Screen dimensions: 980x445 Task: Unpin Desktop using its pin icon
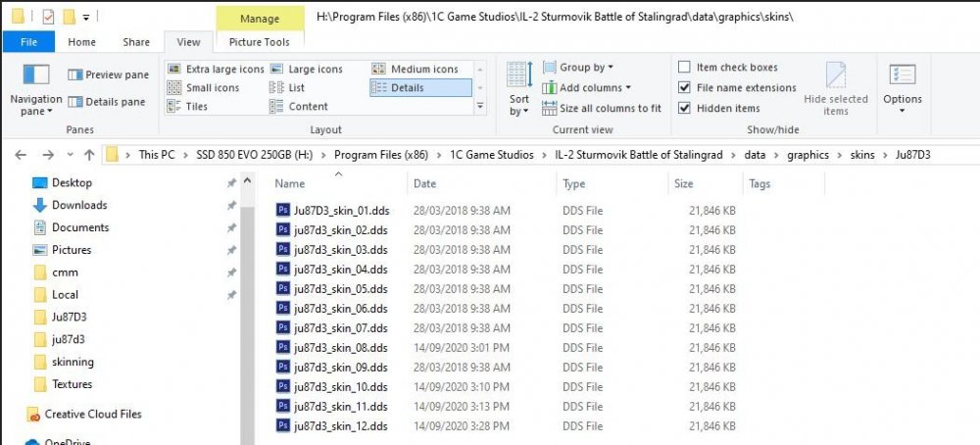coord(231,182)
